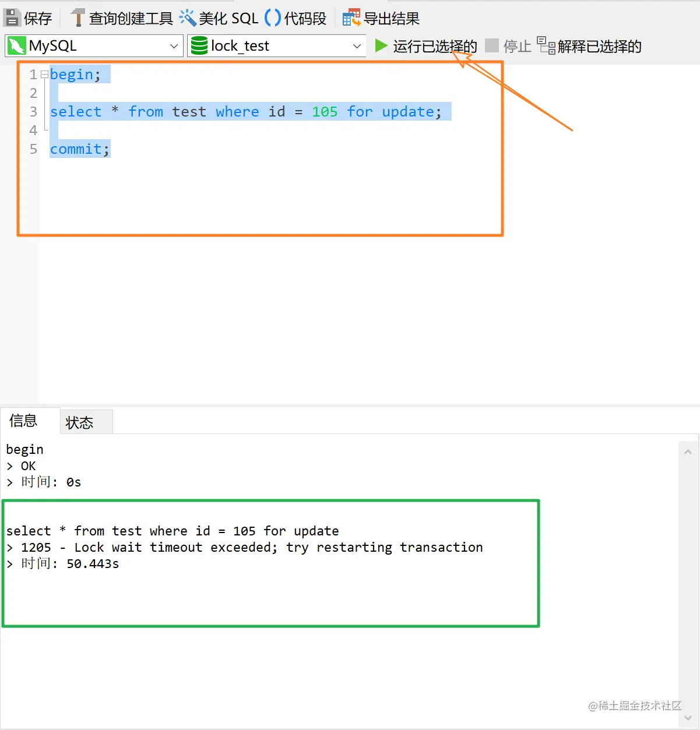Viewport: 700px width, 730px height.
Task: Click 查询创建工具 query builder label
Action: click(x=131, y=19)
